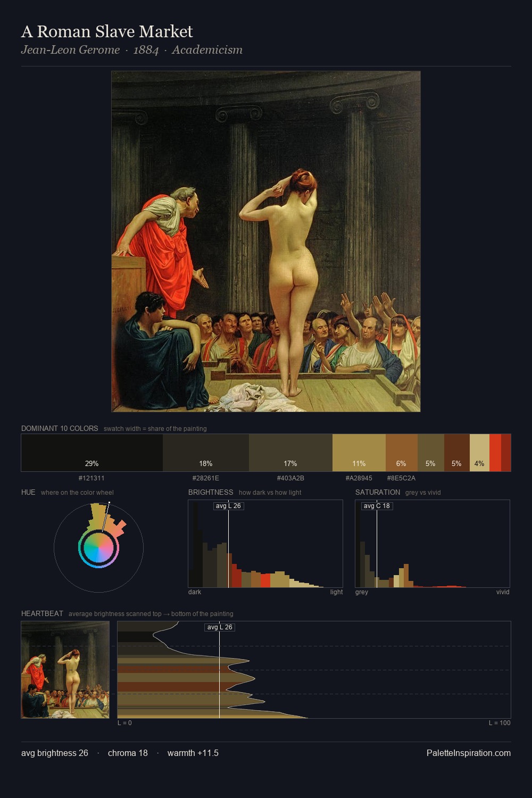The image size is (532, 798).
Task: Pick the 11% ochre gold swatch
Action: pos(359,453)
